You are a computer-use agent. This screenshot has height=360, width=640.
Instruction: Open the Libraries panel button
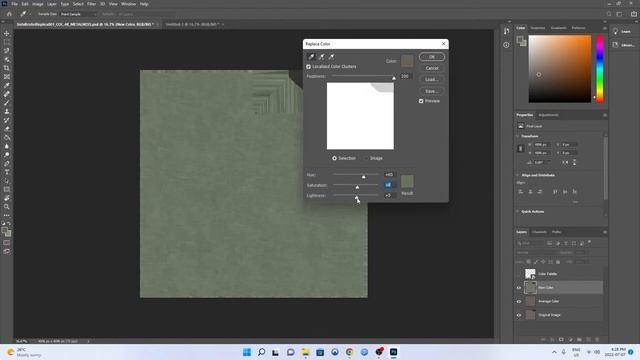pyautogui.click(x=624, y=45)
